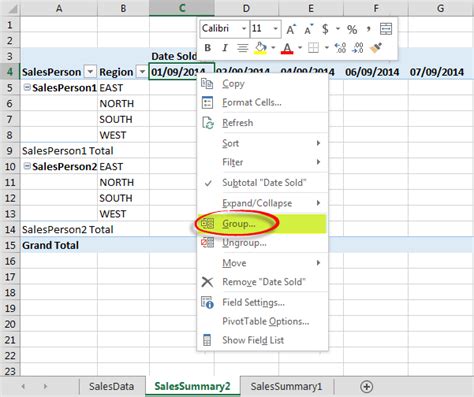Click the decrease decimal icon
The height and width of the screenshot is (397, 474).
(x=358, y=48)
